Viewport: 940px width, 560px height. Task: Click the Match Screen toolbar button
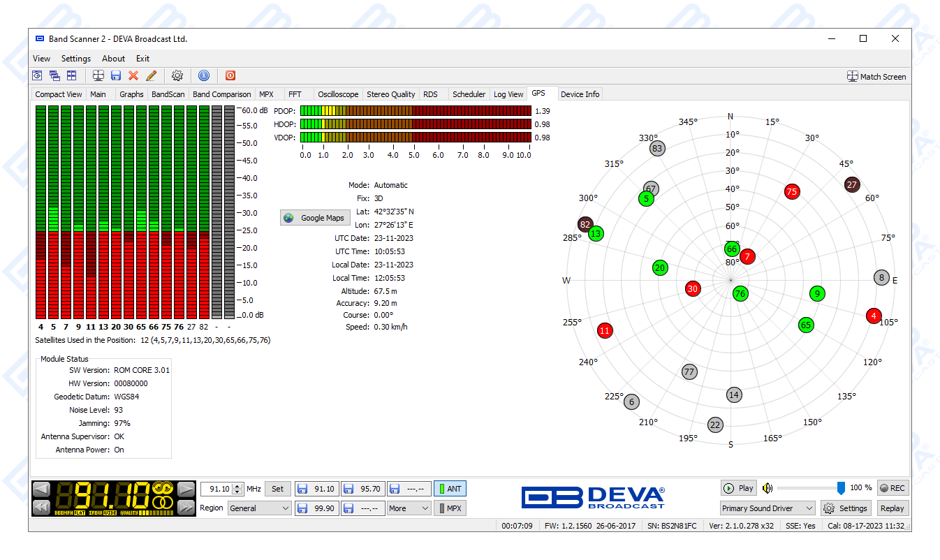pyautogui.click(x=876, y=76)
